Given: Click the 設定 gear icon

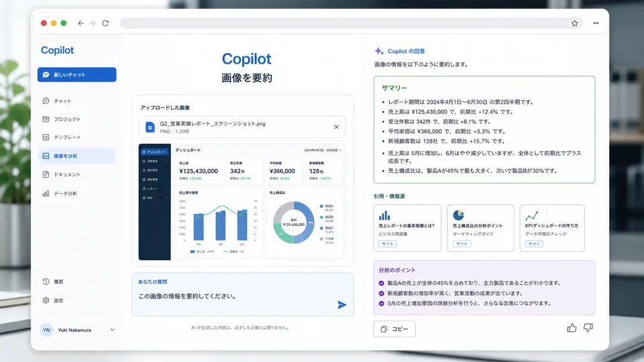Looking at the screenshot, I should click(x=46, y=300).
